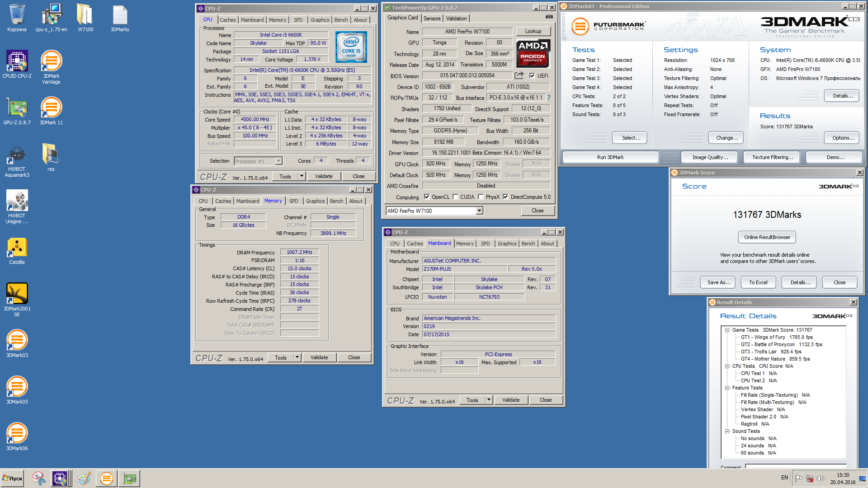
Task: Open AMD FirePro W7100 card dropdown
Action: tap(479, 211)
